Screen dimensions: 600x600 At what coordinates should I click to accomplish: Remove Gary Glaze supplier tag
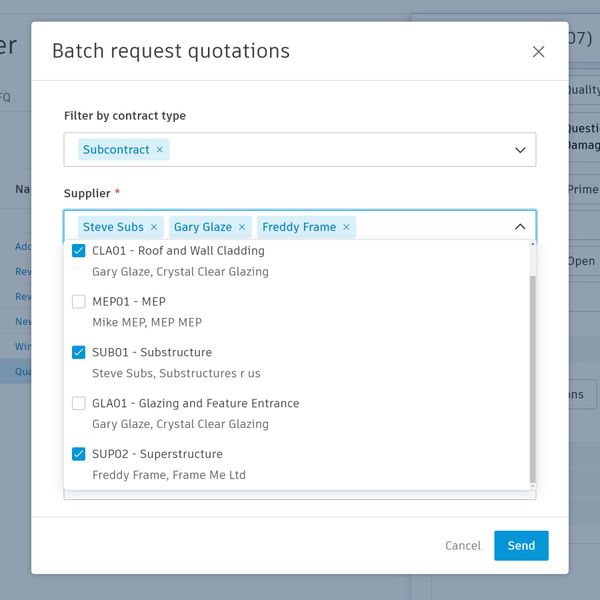tap(242, 227)
